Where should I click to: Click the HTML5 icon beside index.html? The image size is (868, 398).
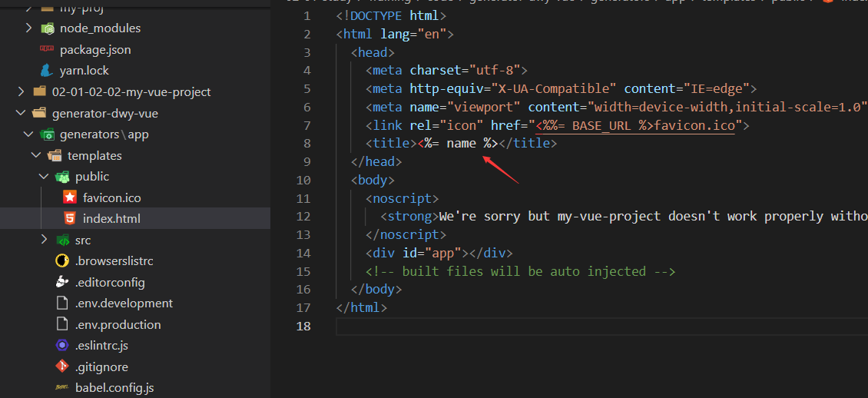tap(69, 219)
